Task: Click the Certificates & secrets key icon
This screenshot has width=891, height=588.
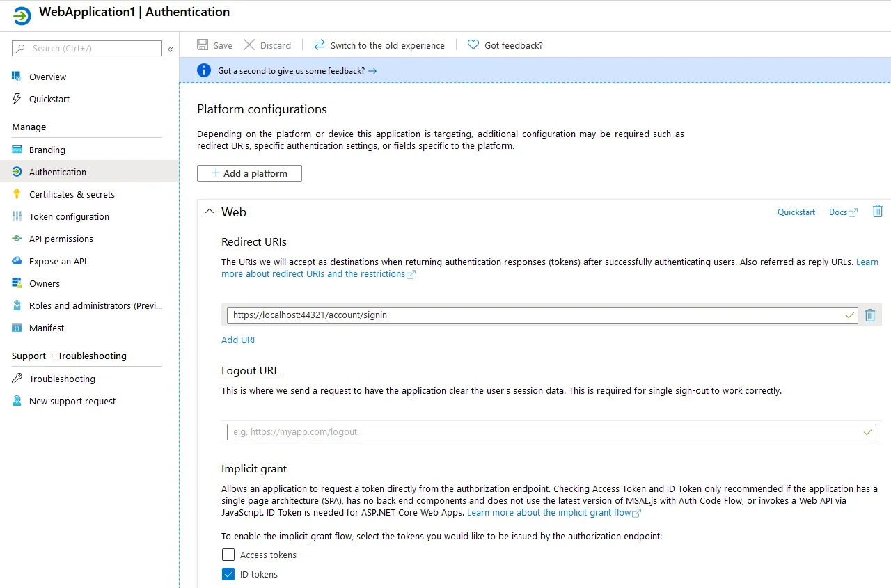Action: click(17, 194)
